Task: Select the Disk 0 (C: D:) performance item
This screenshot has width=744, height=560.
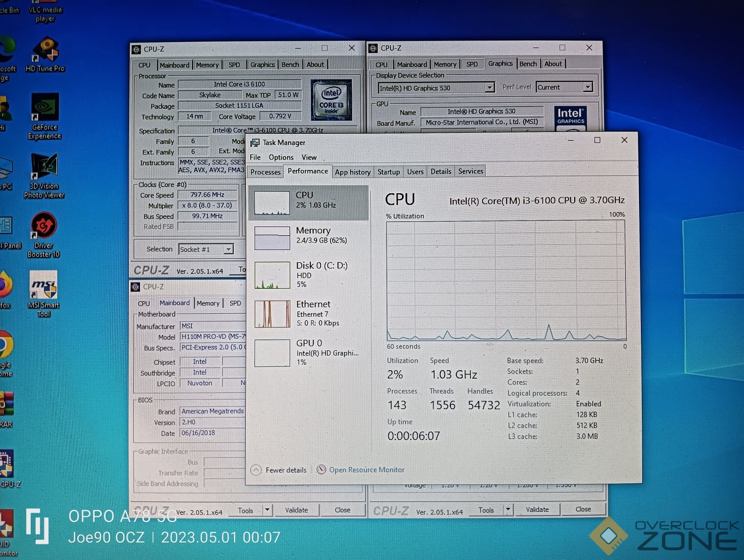Action: [x=308, y=275]
